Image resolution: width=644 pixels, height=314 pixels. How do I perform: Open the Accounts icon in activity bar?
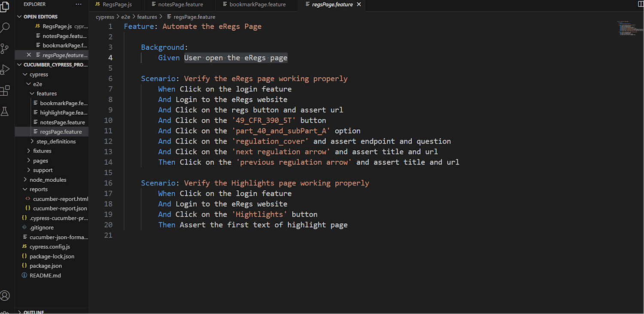click(5, 296)
